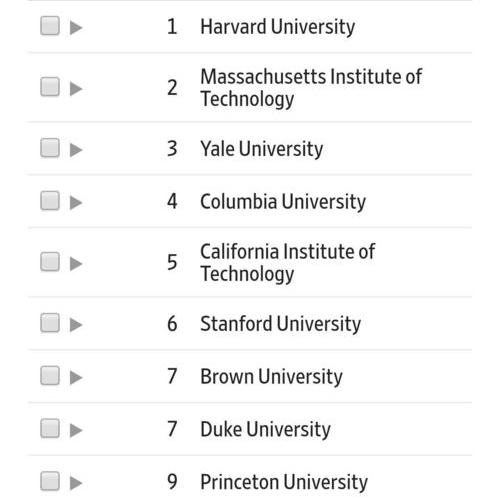Tick the Princeton University checkbox

50,481
